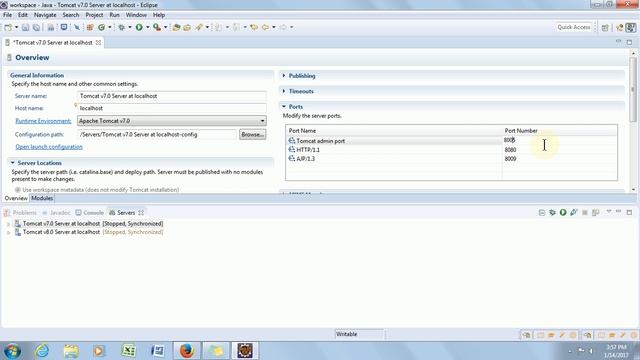Click the green Run button in main toolbar

coord(139,27)
